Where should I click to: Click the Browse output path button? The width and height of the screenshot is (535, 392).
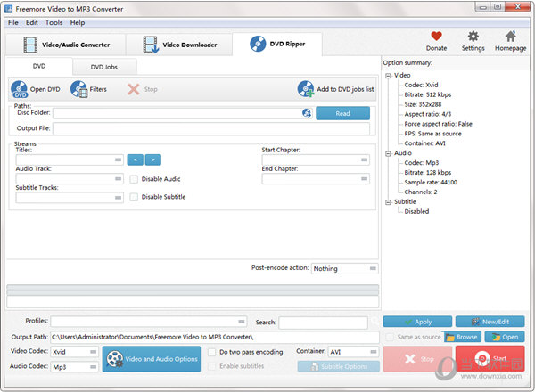pos(462,337)
